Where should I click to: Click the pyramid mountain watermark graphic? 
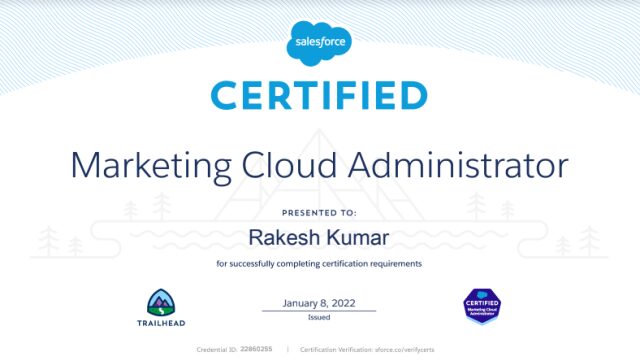click(x=319, y=176)
